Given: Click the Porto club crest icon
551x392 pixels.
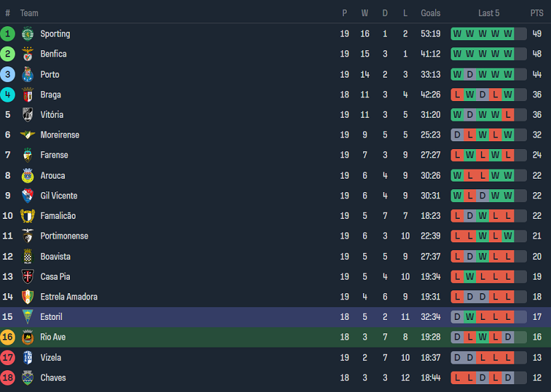Looking at the screenshot, I should pos(28,74).
